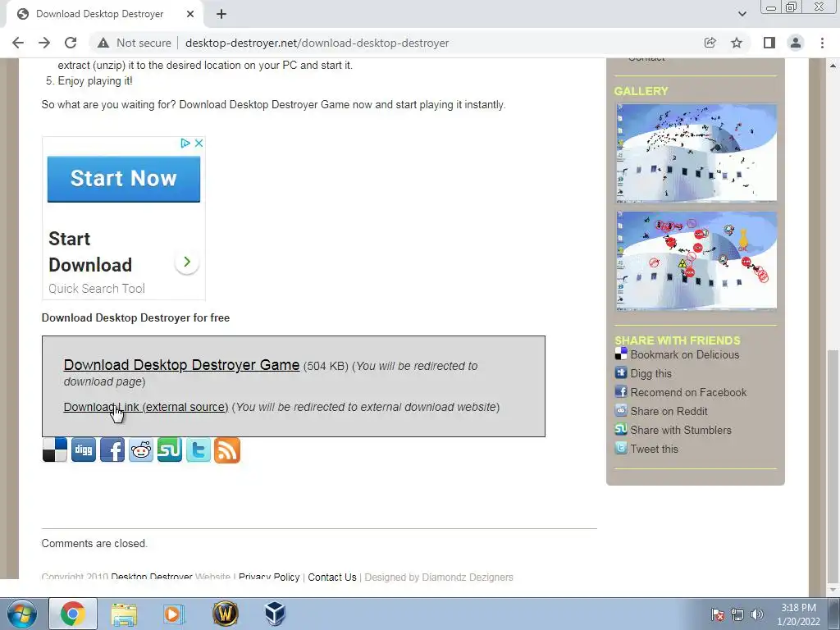Open the Chrome profile avatar
Image resolution: width=840 pixels, height=630 pixels.
click(796, 43)
